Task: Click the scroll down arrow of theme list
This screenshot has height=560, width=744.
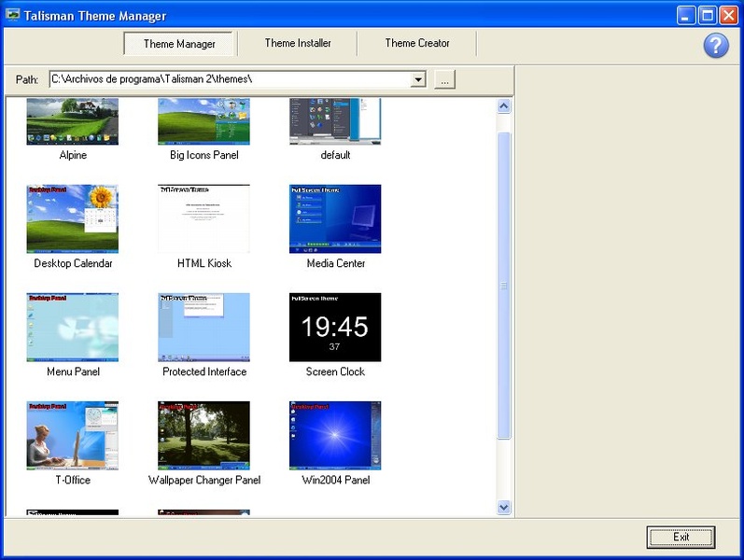Action: [504, 507]
